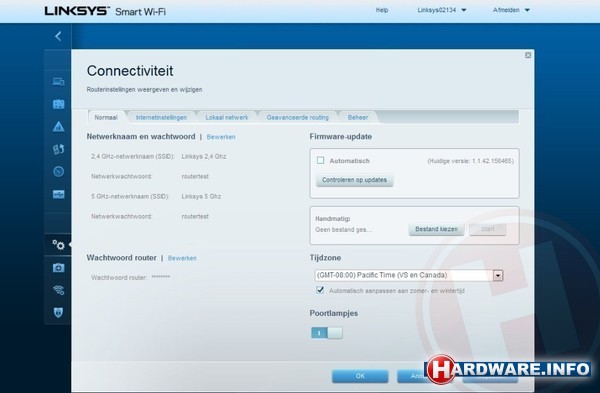
Task: Open the Tijdzone dropdown
Action: [x=409, y=275]
